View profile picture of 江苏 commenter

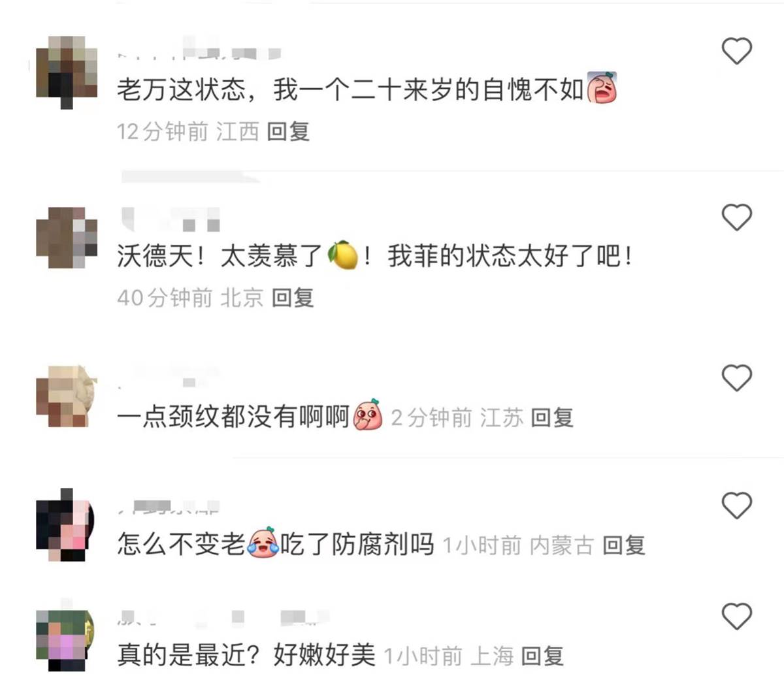pyautogui.click(x=65, y=396)
